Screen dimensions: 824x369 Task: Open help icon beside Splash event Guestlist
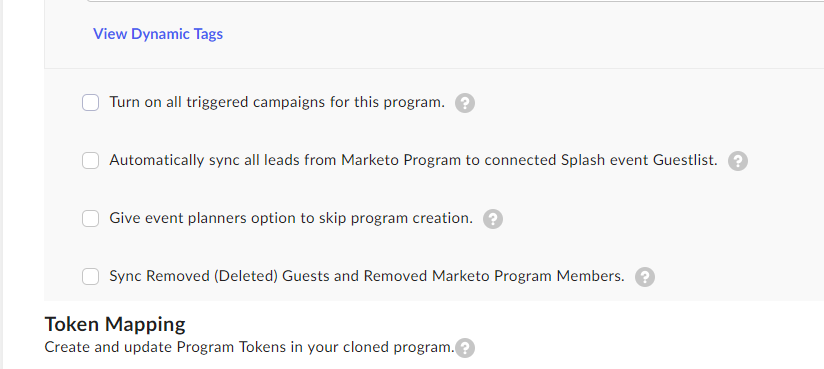coord(738,161)
